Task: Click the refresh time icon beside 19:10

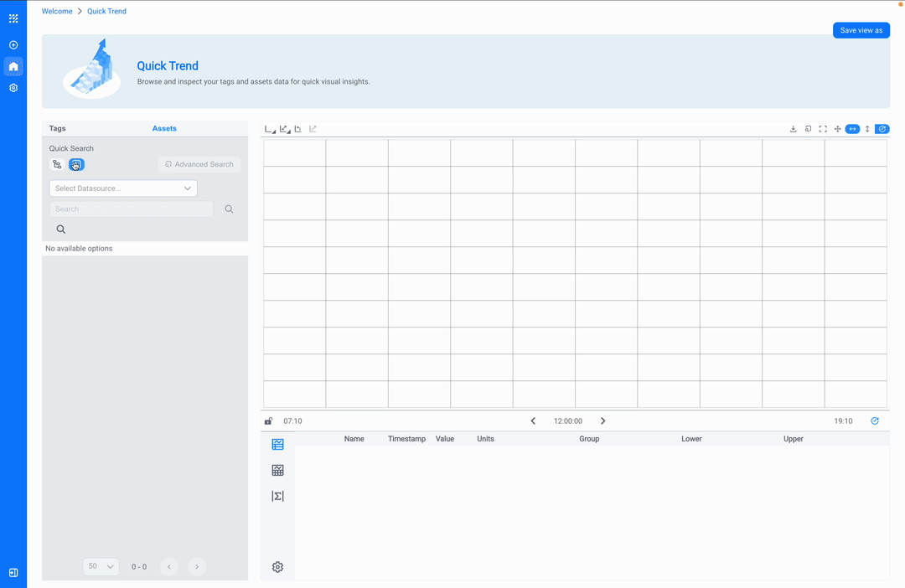Action: [875, 421]
